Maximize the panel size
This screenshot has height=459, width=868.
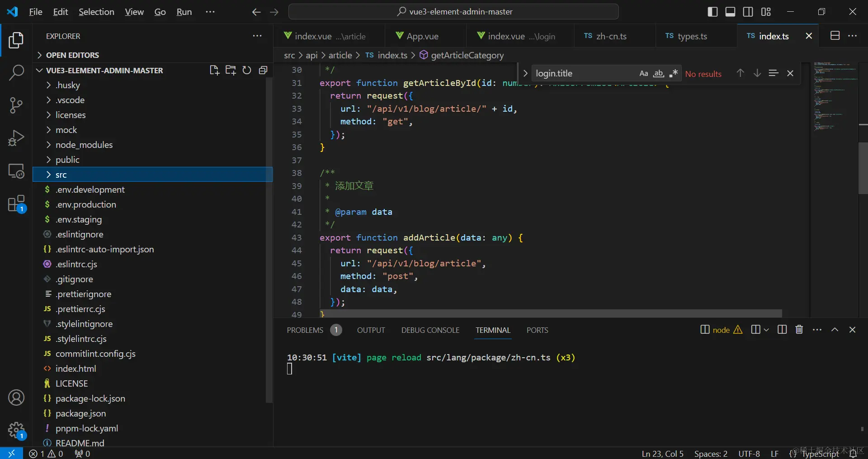click(835, 330)
